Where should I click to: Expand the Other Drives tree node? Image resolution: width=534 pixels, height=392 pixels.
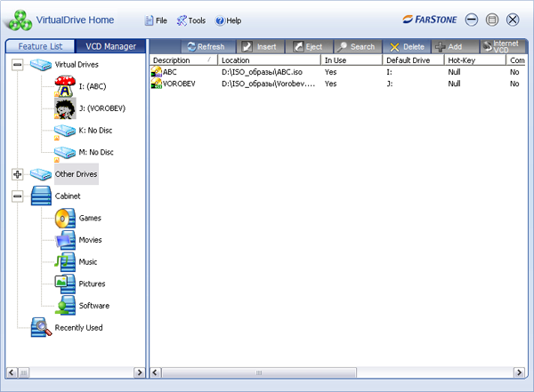point(18,174)
